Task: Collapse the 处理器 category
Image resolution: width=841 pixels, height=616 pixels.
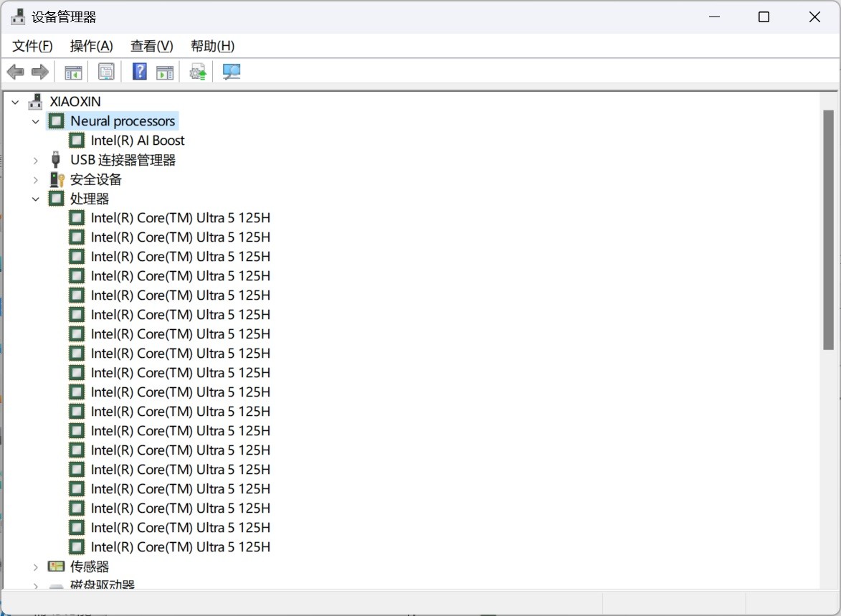Action: (x=36, y=199)
